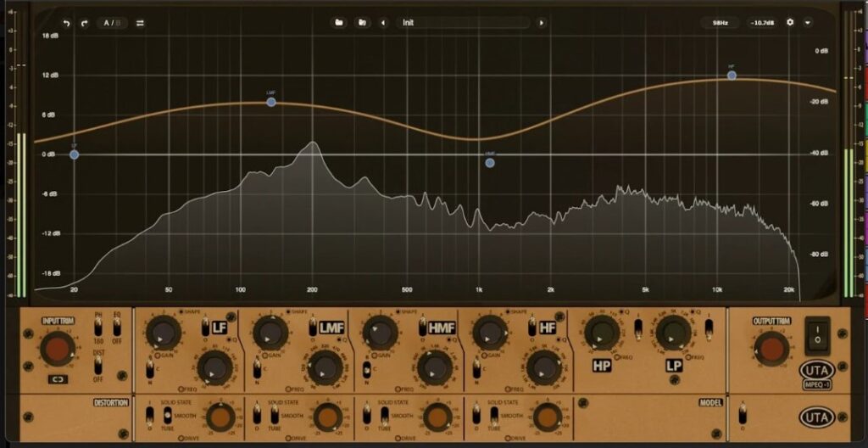This screenshot has width=868, height=448.
Task: Toggle the LP filter in/out switch
Action: 709,328
